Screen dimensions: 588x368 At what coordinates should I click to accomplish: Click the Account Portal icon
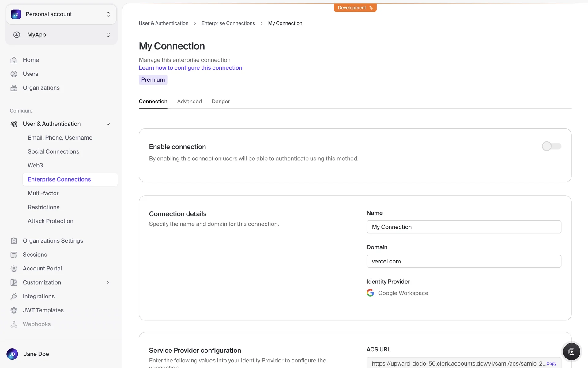[14, 269]
